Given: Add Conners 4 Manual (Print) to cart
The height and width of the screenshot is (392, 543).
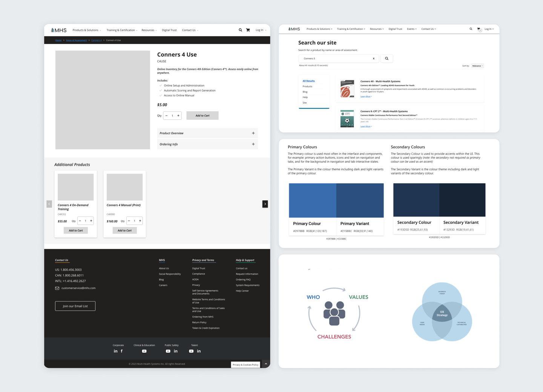Looking at the screenshot, I should click(124, 230).
